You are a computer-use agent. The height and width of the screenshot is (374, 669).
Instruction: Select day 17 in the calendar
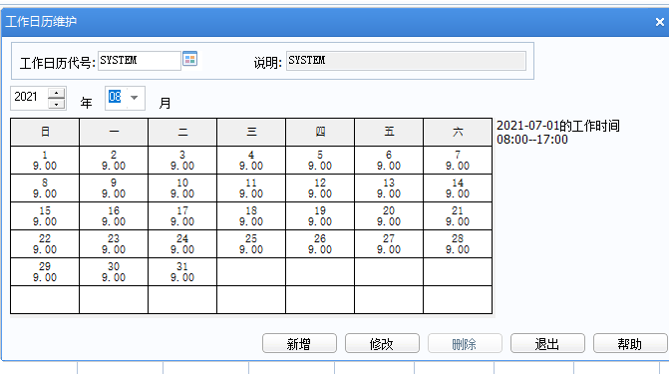[x=183, y=216]
